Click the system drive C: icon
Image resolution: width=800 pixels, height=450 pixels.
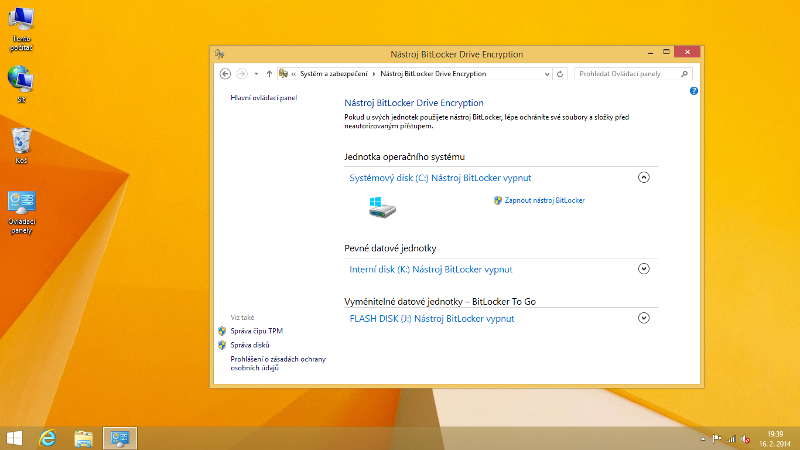click(x=381, y=207)
